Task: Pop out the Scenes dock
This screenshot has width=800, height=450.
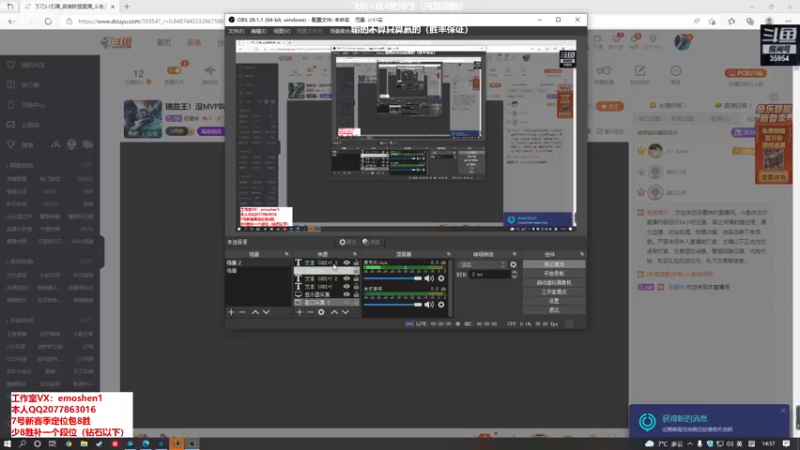Action: click(286, 254)
